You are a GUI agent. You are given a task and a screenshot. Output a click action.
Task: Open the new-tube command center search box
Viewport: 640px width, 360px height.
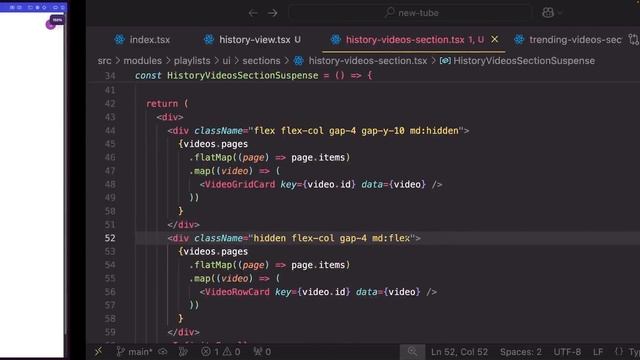coord(411,13)
